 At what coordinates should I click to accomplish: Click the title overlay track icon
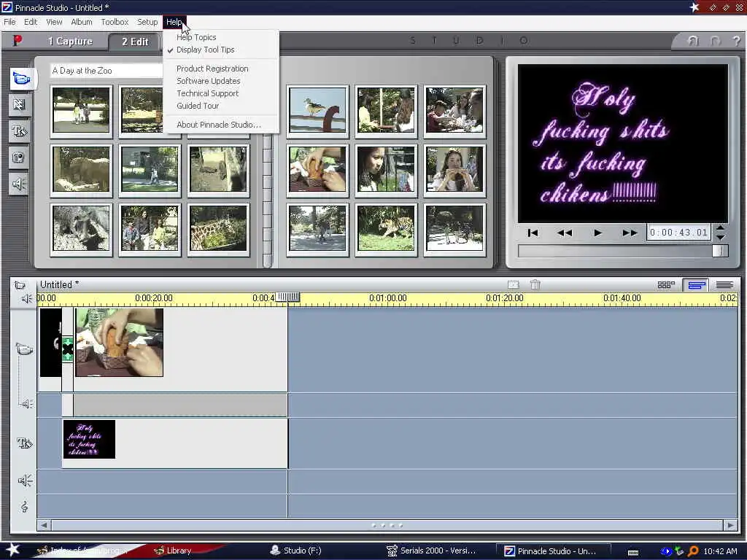point(24,443)
